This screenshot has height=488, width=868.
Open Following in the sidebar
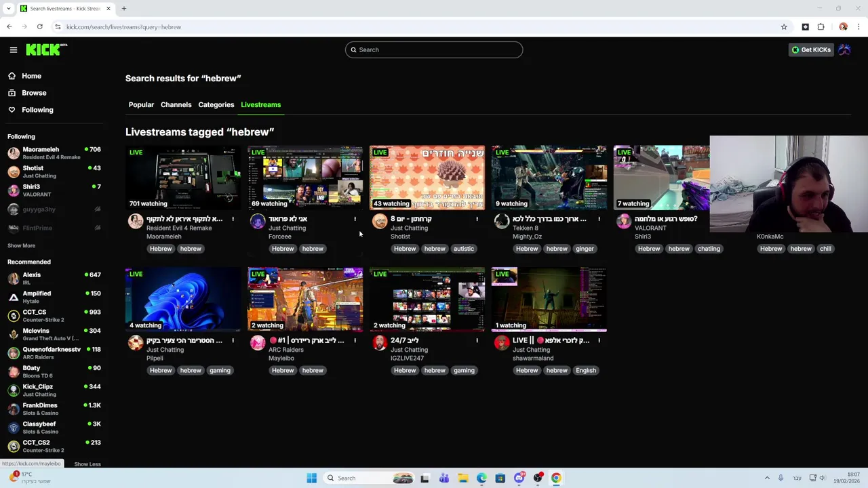(x=37, y=110)
